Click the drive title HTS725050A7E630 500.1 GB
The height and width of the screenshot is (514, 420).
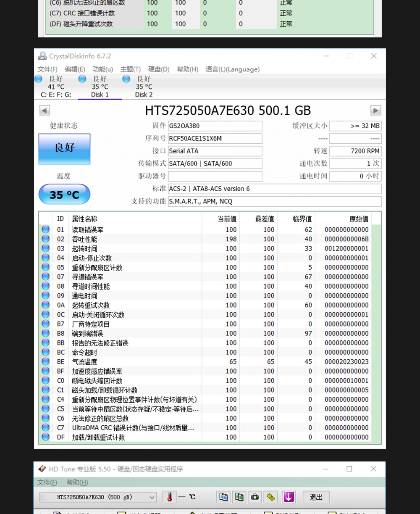(x=228, y=111)
